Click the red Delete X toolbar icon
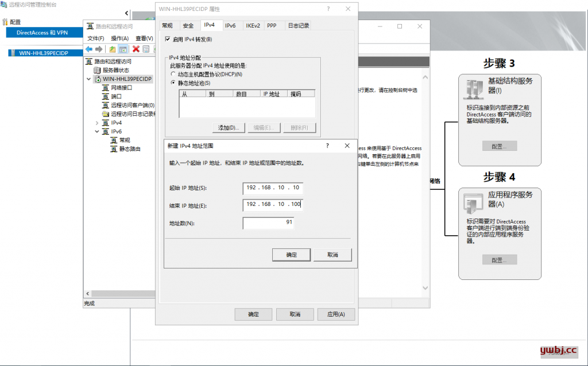 136,49
